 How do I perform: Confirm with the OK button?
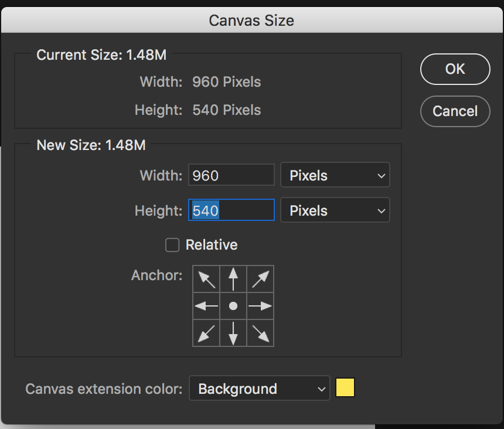[x=455, y=69]
